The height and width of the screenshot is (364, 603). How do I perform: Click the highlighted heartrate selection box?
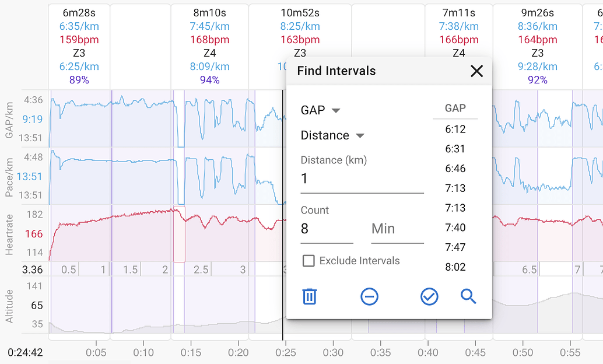tap(179, 235)
